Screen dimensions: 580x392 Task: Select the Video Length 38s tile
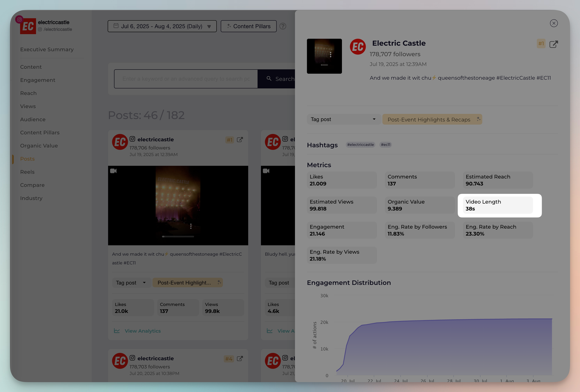click(x=498, y=205)
